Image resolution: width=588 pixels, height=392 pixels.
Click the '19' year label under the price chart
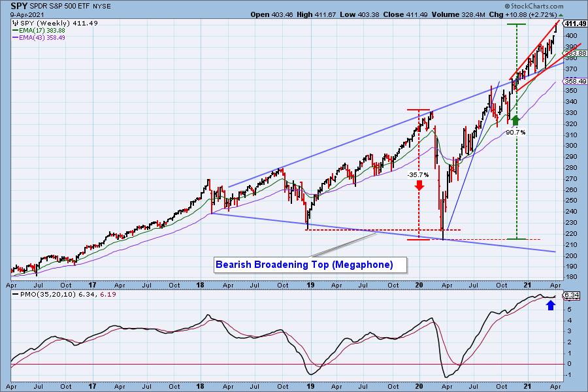click(x=310, y=285)
